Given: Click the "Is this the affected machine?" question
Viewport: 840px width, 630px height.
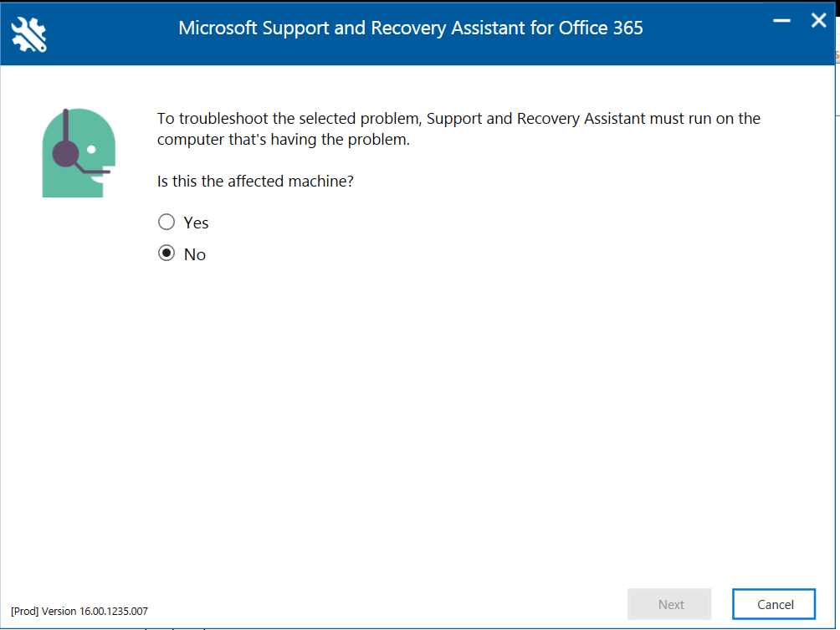Looking at the screenshot, I should (255, 181).
